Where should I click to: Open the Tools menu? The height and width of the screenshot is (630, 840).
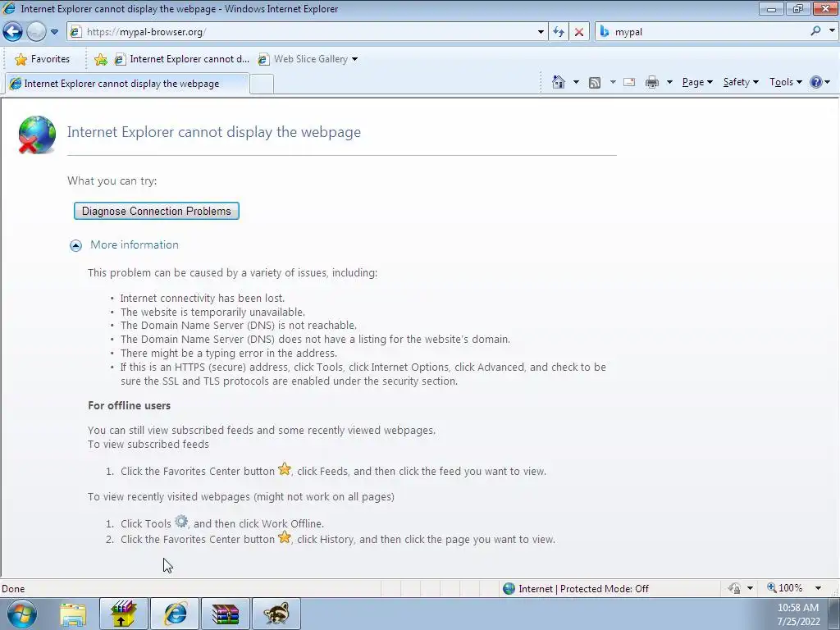pyautogui.click(x=785, y=82)
